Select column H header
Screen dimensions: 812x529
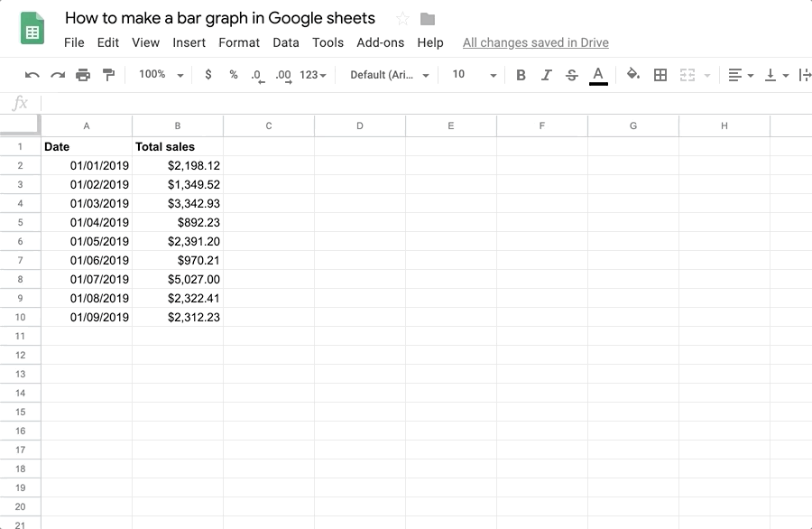pyautogui.click(x=724, y=125)
